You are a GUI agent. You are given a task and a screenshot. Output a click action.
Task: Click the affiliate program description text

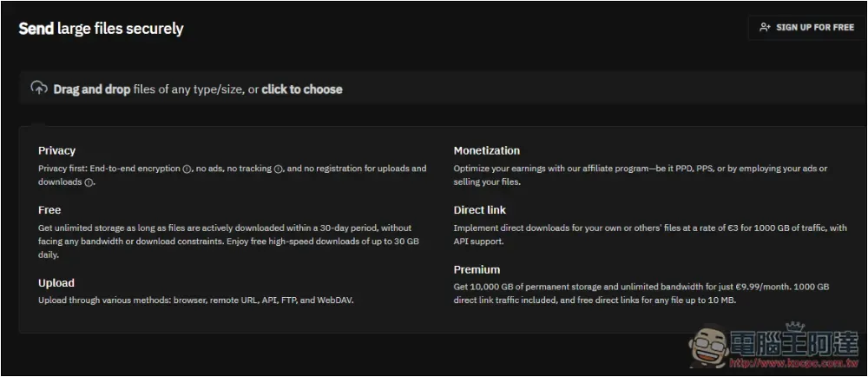pos(641,175)
